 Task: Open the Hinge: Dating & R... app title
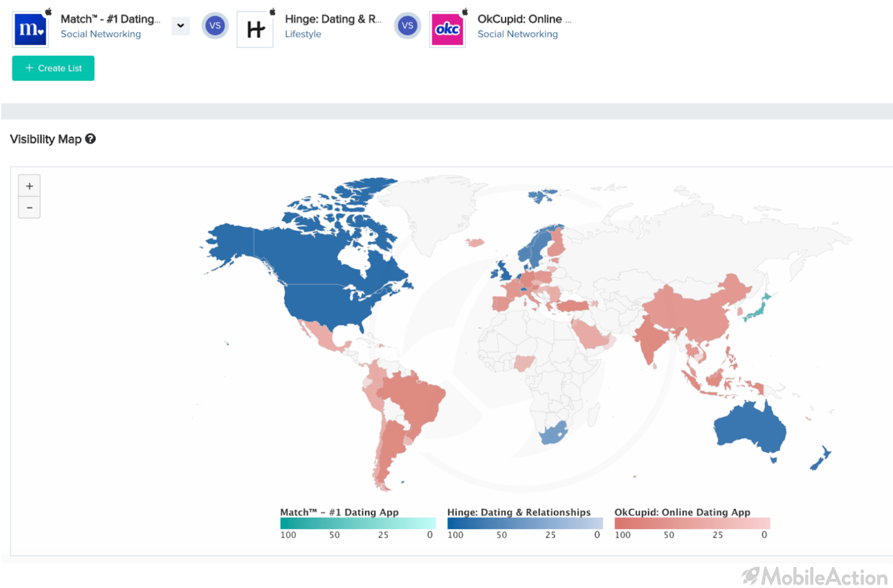[333, 19]
